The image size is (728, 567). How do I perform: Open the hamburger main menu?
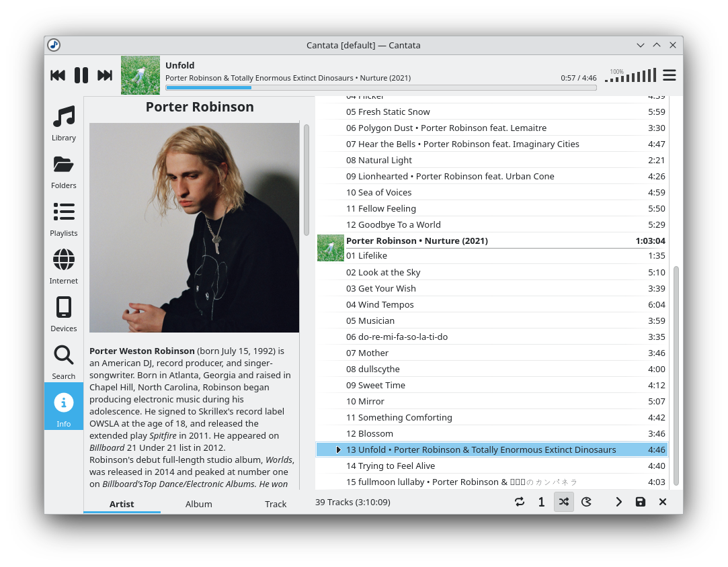click(670, 75)
